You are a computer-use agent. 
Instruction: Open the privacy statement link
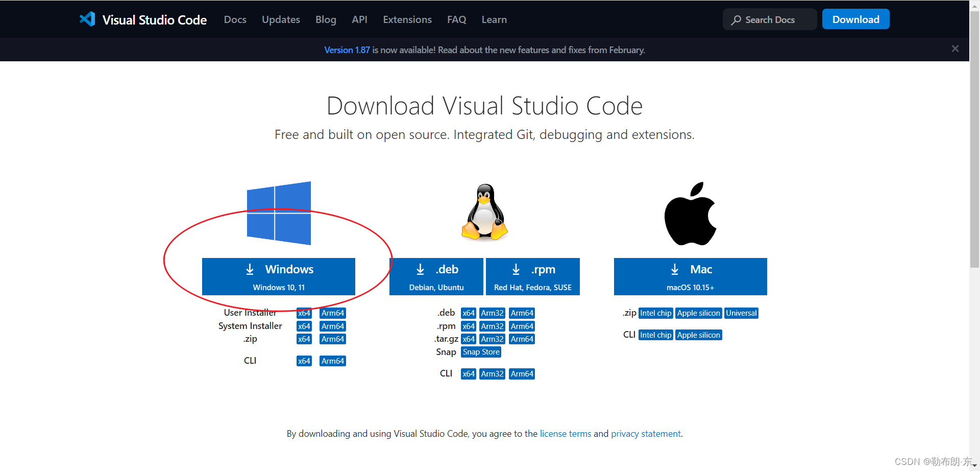click(646, 434)
